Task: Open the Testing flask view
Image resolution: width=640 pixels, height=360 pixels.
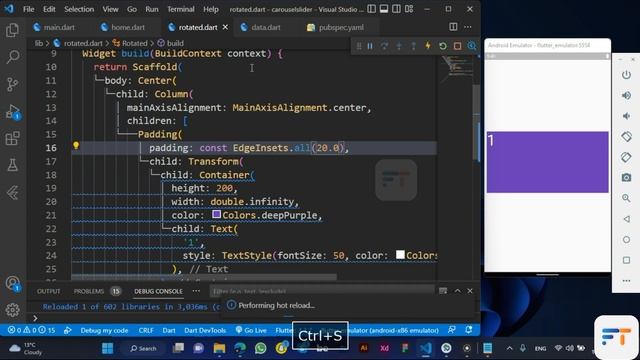Action: point(13,165)
